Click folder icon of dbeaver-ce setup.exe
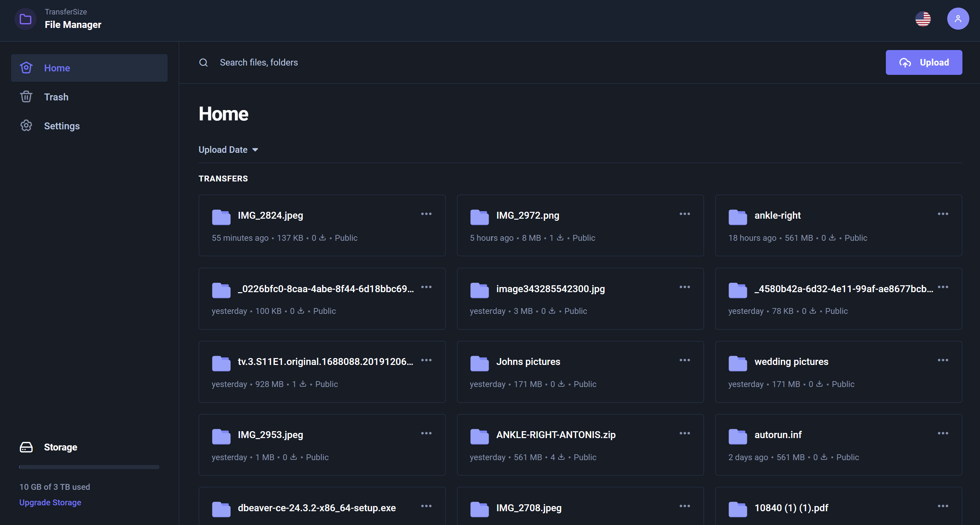The image size is (980, 525). coord(221,509)
